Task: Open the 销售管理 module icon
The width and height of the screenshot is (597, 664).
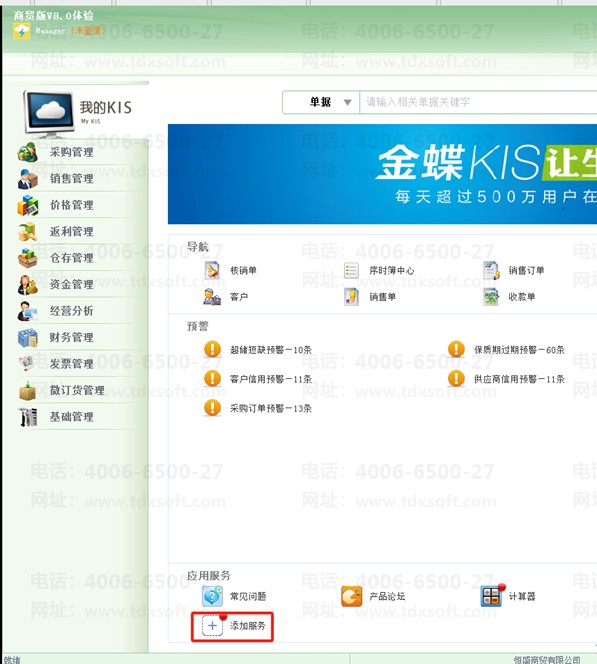Action: coord(28,179)
